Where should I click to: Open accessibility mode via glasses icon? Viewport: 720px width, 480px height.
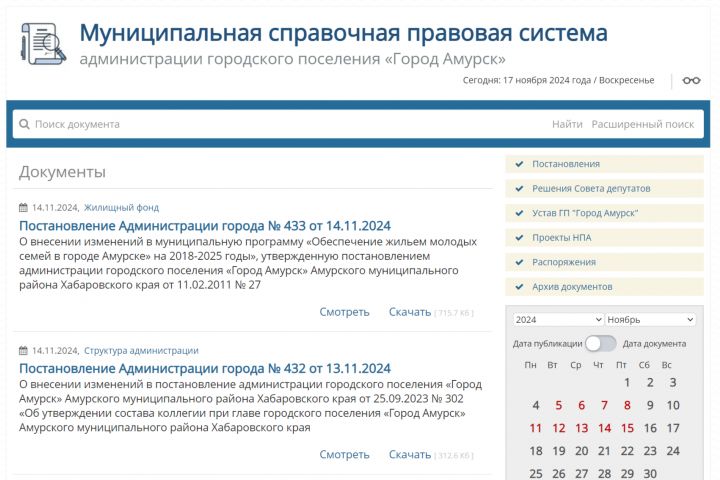click(691, 80)
